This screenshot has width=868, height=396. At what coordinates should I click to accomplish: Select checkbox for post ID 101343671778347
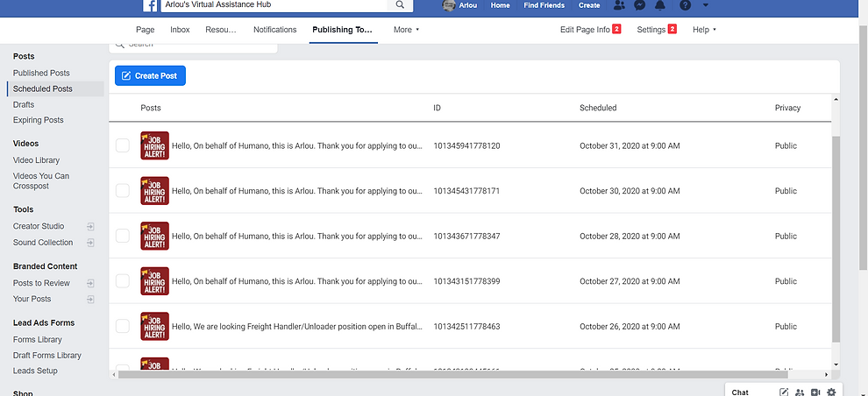(123, 237)
